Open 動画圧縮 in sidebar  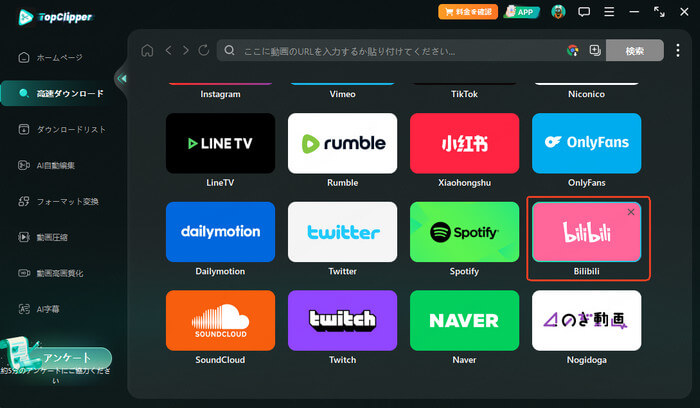pyautogui.click(x=43, y=237)
